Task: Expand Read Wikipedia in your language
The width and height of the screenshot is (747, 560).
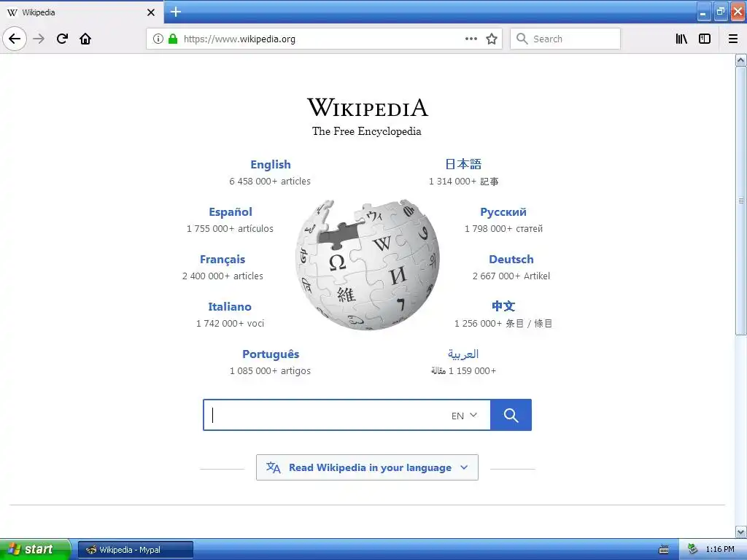Action: click(x=368, y=467)
